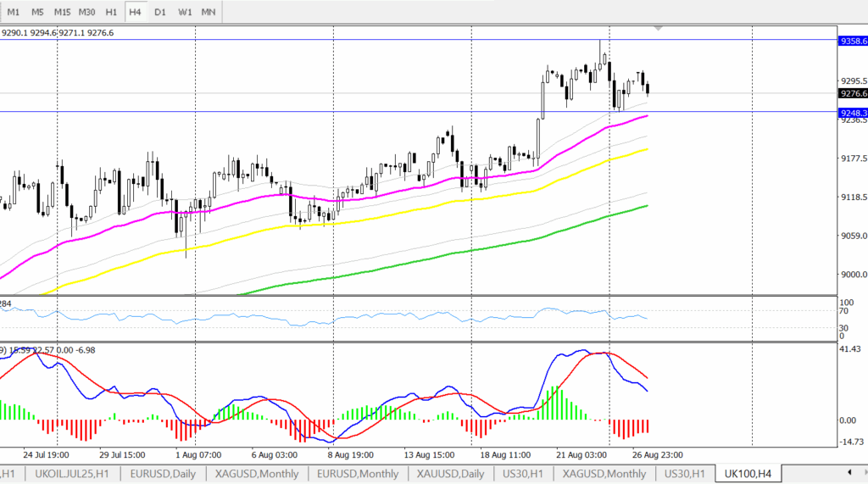This screenshot has width=868, height=484.
Task: Select the M5 timeframe button
Action: coord(37,13)
